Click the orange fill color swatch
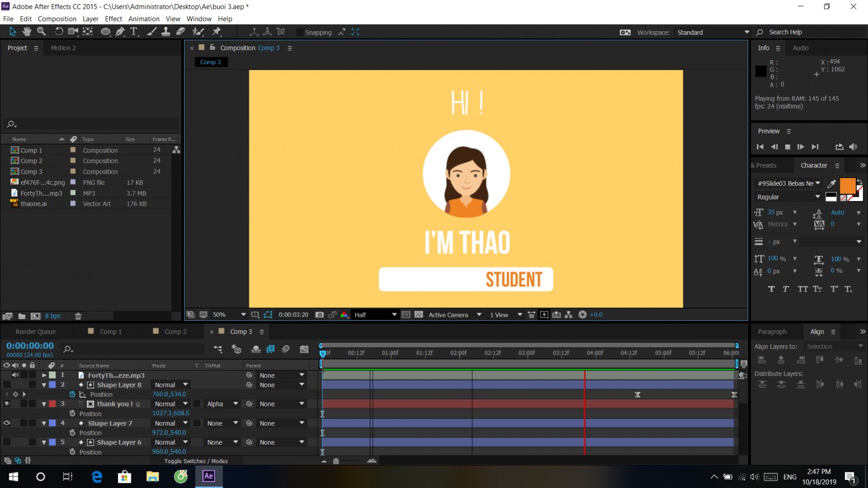 coord(847,186)
